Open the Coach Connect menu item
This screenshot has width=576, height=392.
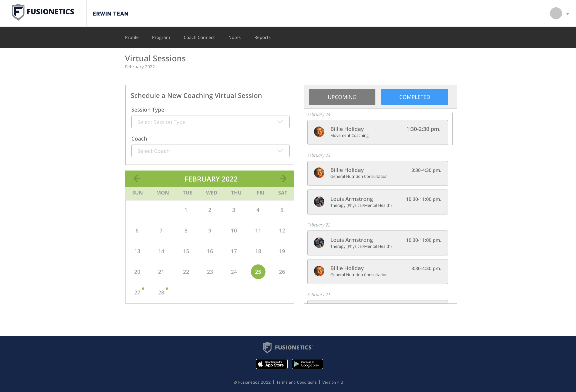point(199,37)
